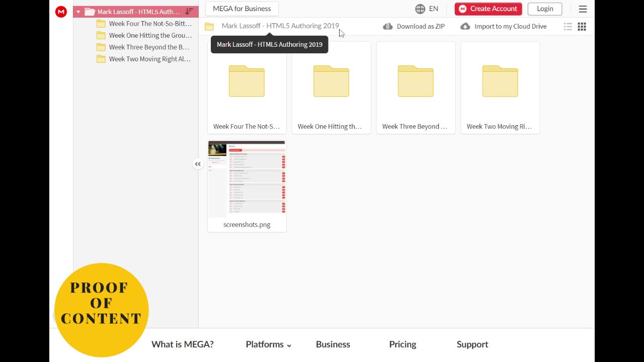Click the Week Two Moving Ri… tile label
The image size is (644, 362).
coord(499,127)
